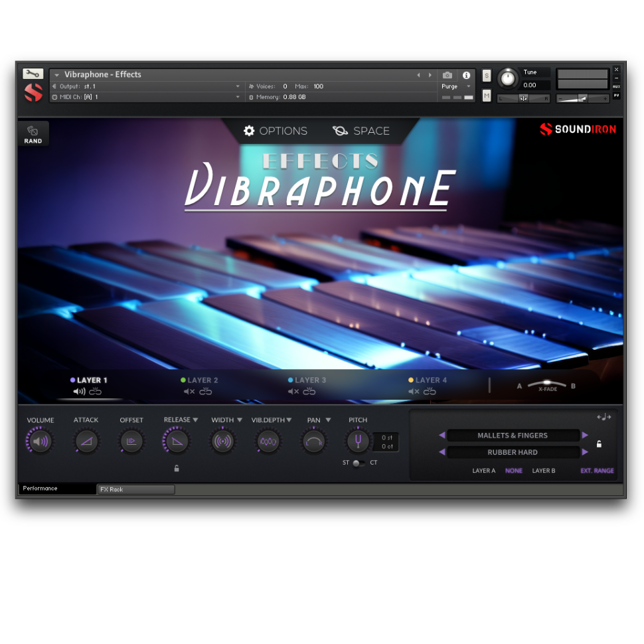Select the NONE layer assignment

(x=514, y=471)
